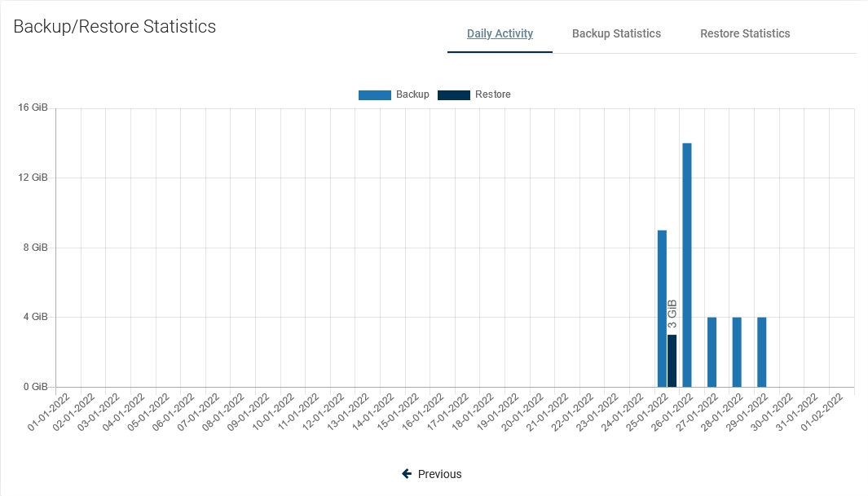This screenshot has width=868, height=496.
Task: Open the Backup Statistics tab
Action: click(x=616, y=34)
